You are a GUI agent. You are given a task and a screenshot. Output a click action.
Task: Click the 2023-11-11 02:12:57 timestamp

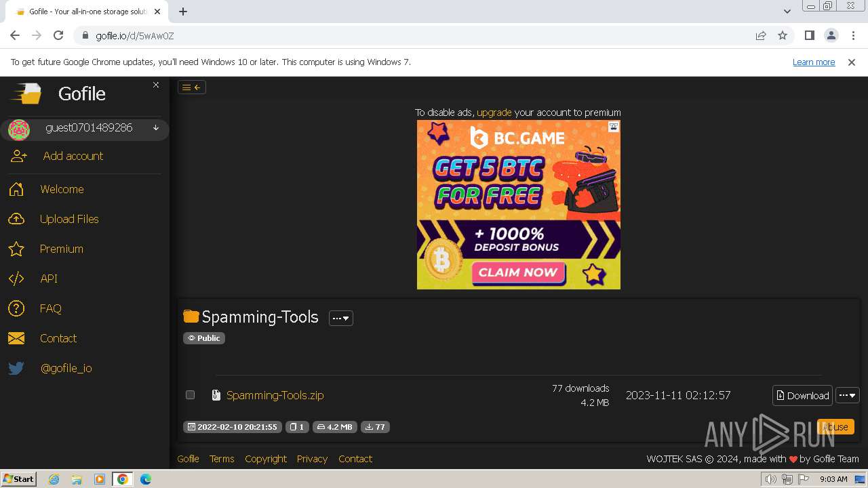pyautogui.click(x=678, y=395)
